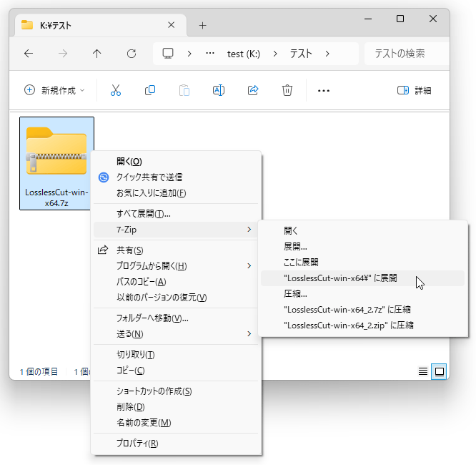The width and height of the screenshot is (476, 465).
Task: Choose コピー(C) entry
Action: tap(176, 371)
